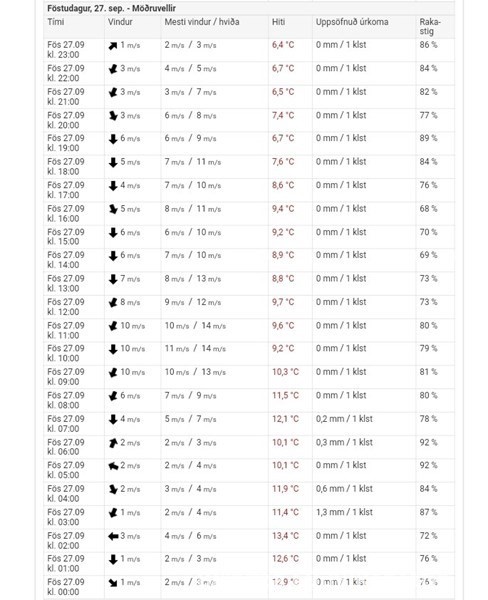Click the wind arrow icon at kl. 12:00
Viewport: 488px width, 600px height.
[x=113, y=303]
